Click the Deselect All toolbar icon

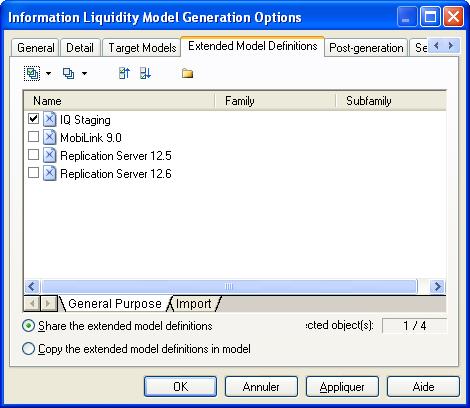(x=68, y=73)
